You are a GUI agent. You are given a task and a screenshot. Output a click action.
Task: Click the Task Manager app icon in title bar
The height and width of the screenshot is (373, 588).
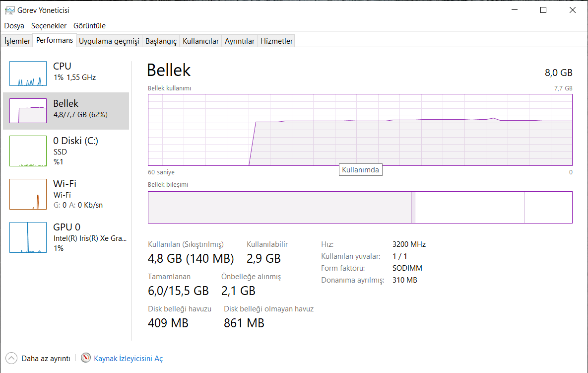click(x=9, y=10)
